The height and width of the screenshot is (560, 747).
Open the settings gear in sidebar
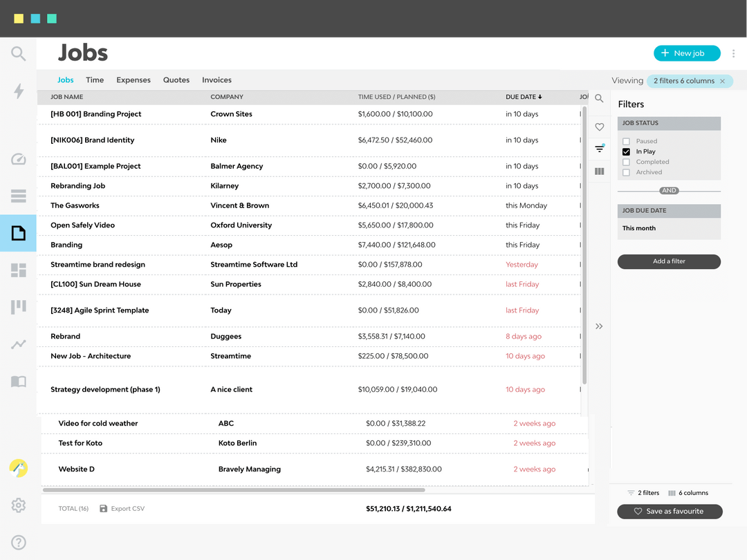19,505
